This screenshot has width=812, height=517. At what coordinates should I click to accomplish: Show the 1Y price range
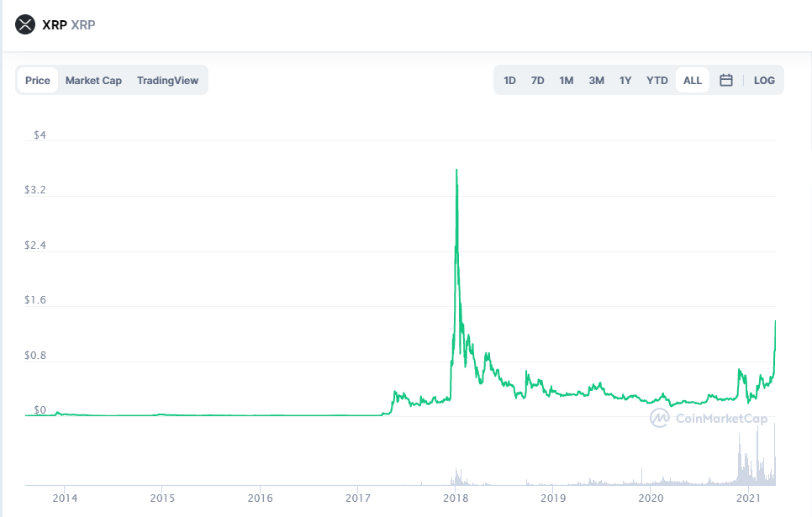click(x=625, y=81)
